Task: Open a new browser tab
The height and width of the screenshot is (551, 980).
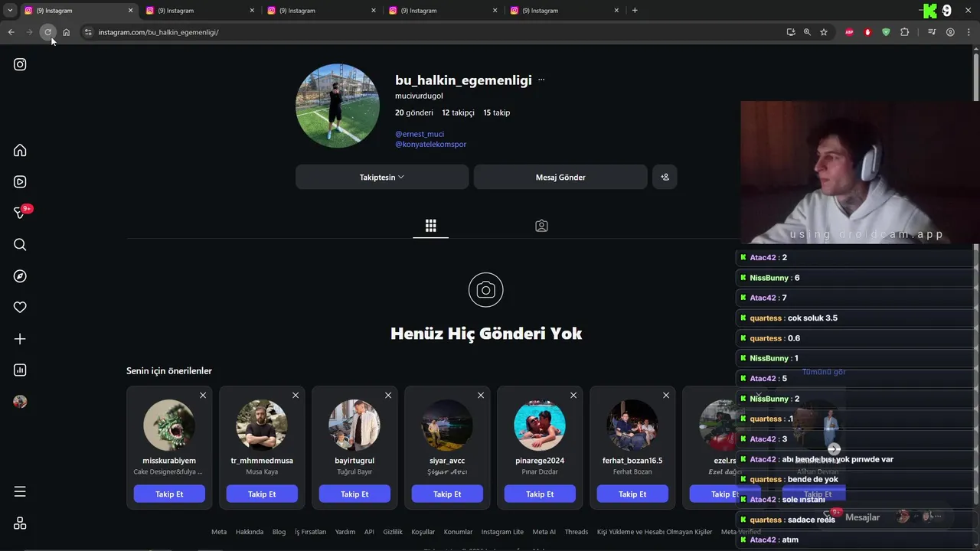Action: click(x=635, y=11)
